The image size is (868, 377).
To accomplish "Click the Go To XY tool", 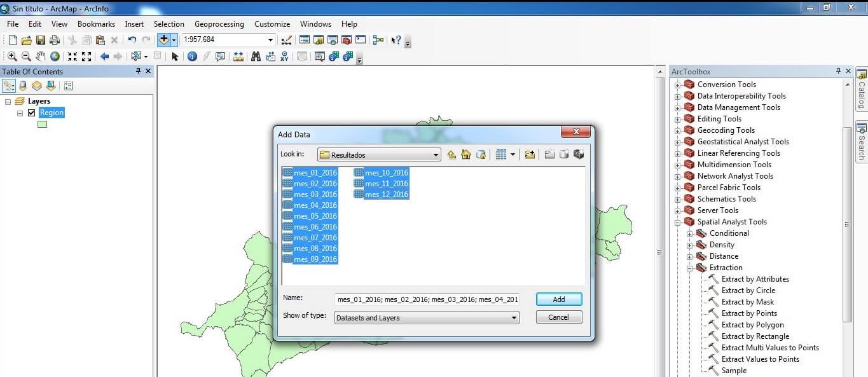I will (x=284, y=57).
